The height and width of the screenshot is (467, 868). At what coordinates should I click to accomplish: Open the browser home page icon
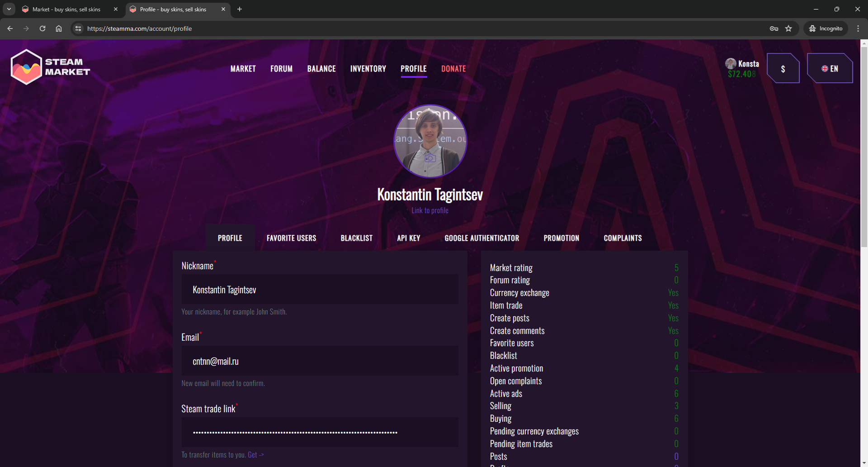click(x=59, y=29)
